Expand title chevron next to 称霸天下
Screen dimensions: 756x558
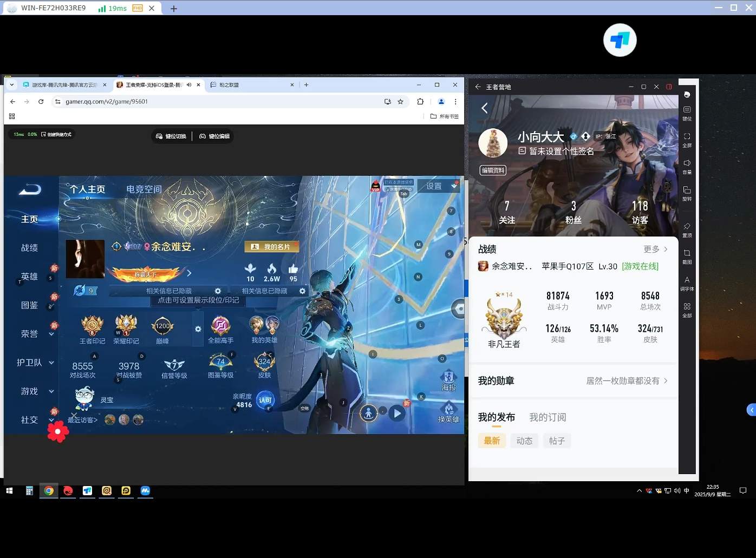click(189, 273)
